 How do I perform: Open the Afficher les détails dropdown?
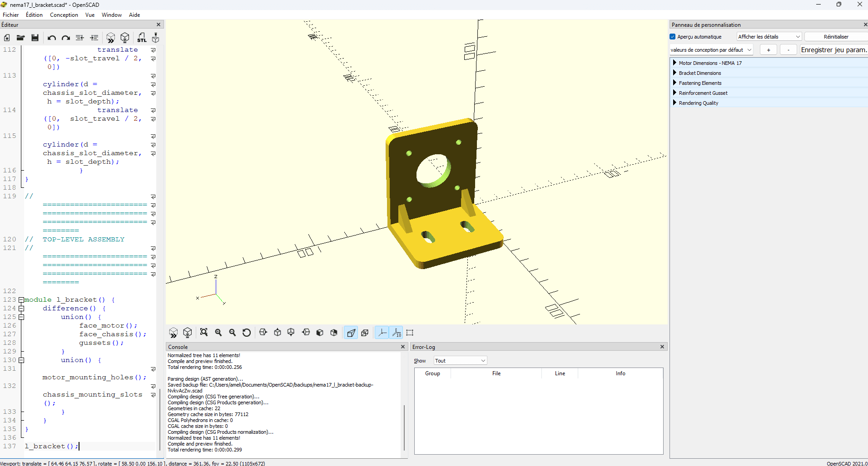click(769, 37)
